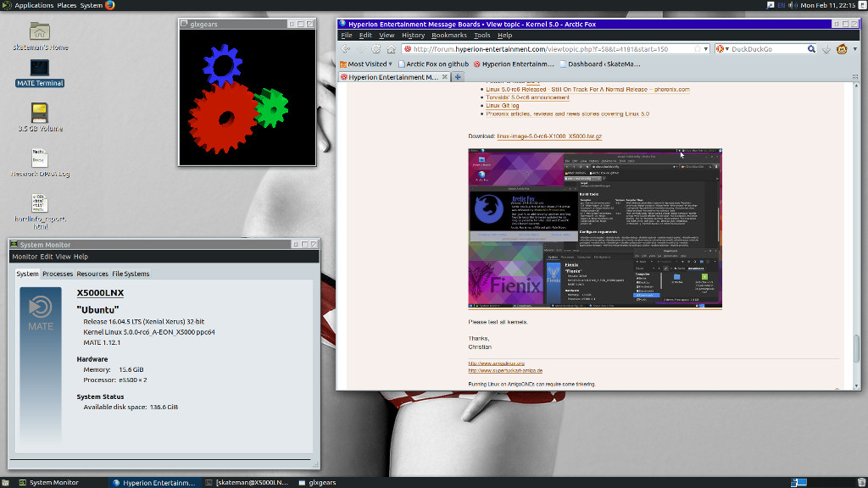This screenshot has height=488, width=868.
Task: Open the System menu in top panel
Action: coord(92,5)
